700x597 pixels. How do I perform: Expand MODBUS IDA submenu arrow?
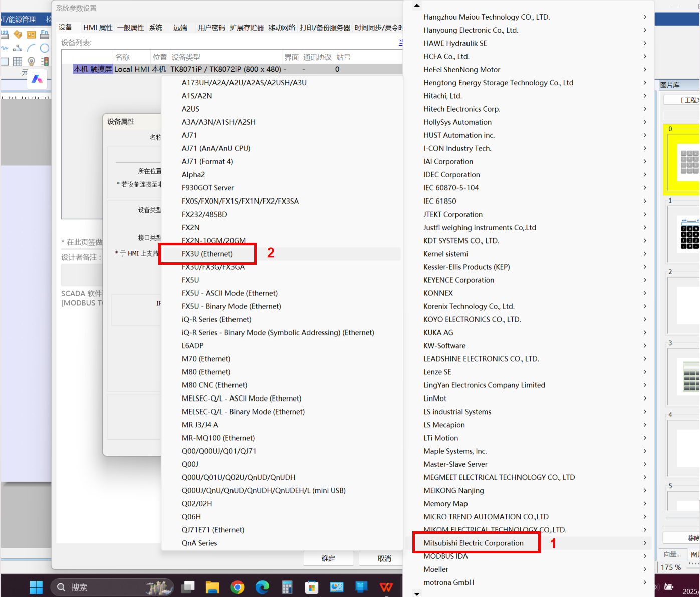(x=645, y=556)
